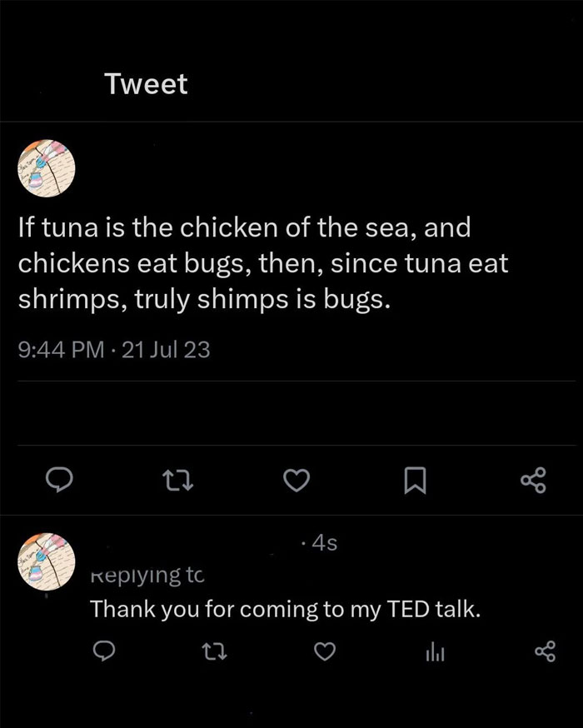Toggle like on the TED talk reply
Screen dimensions: 583x728
pyautogui.click(x=325, y=654)
